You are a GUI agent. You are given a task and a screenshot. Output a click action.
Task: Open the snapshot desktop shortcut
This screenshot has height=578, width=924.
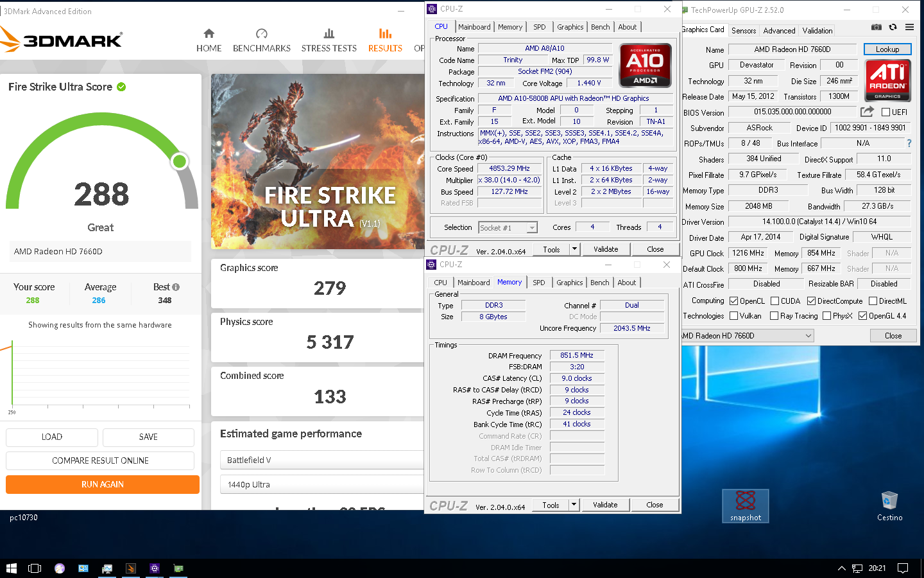click(746, 506)
